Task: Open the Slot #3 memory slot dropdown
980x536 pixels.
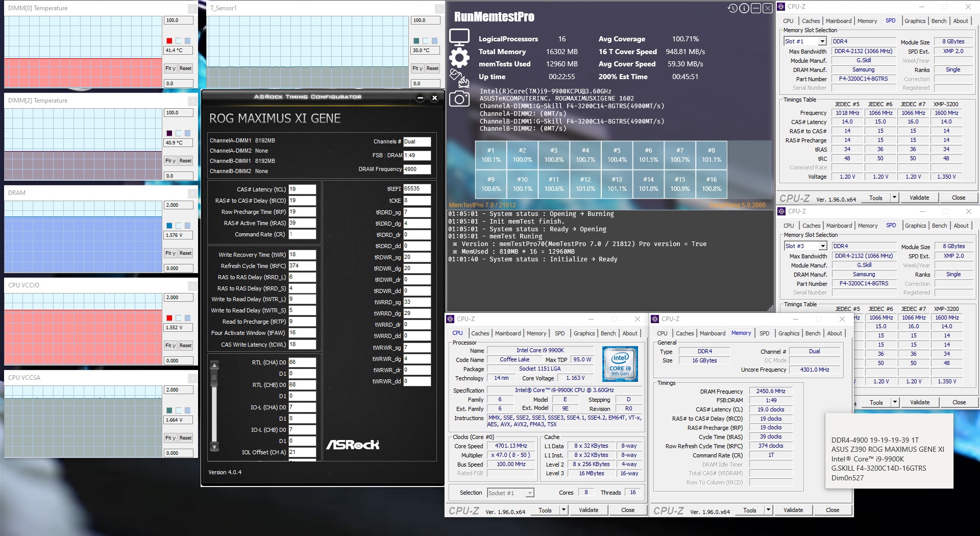Action: click(x=823, y=246)
